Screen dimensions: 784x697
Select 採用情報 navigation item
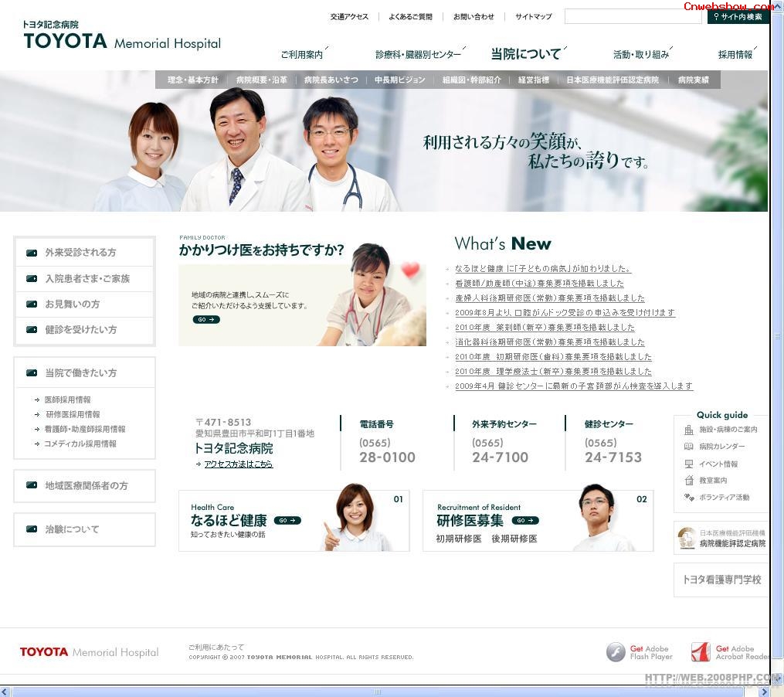click(x=735, y=54)
